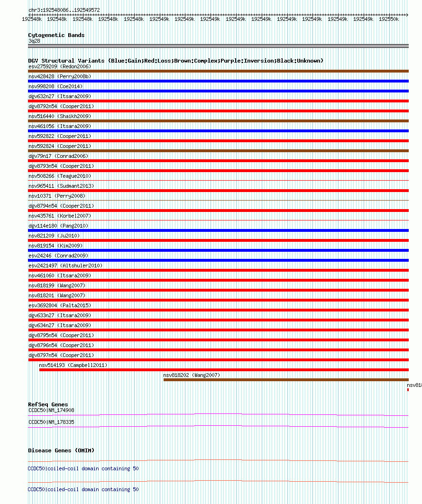Click the magenta gene line under NM_178335
The width and height of the screenshot is (422, 504).
[x=218, y=426]
